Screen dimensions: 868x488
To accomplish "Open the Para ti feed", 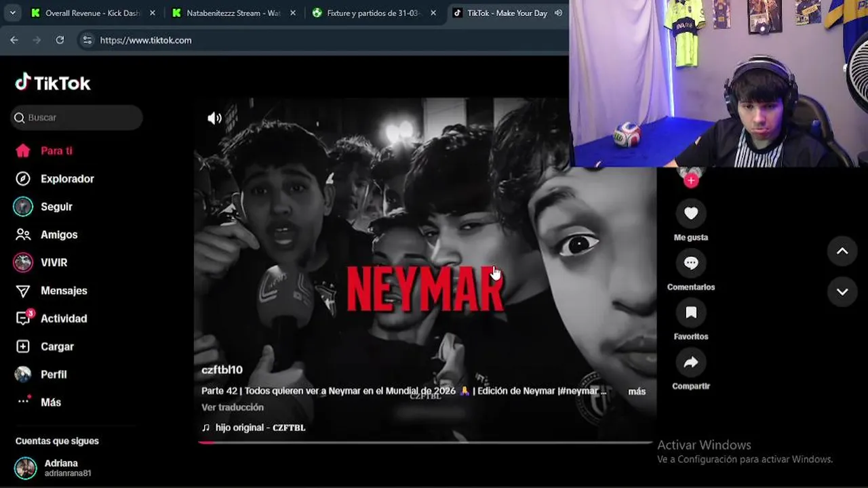I will (44, 150).
